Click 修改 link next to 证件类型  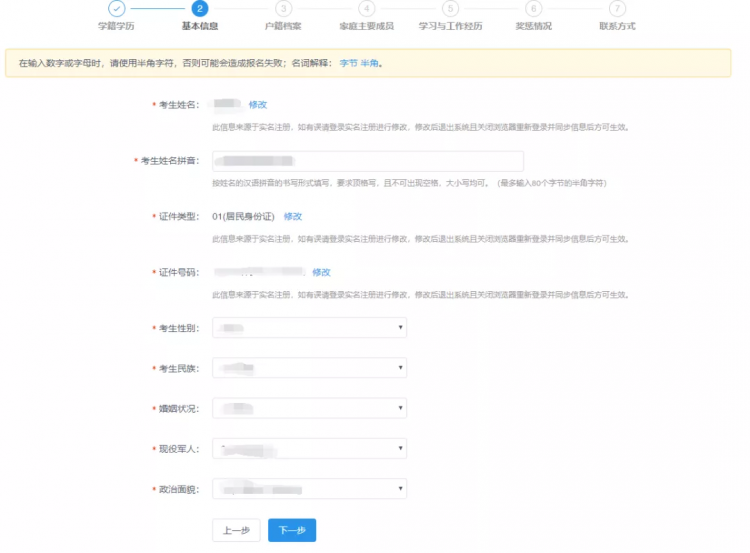(x=293, y=216)
